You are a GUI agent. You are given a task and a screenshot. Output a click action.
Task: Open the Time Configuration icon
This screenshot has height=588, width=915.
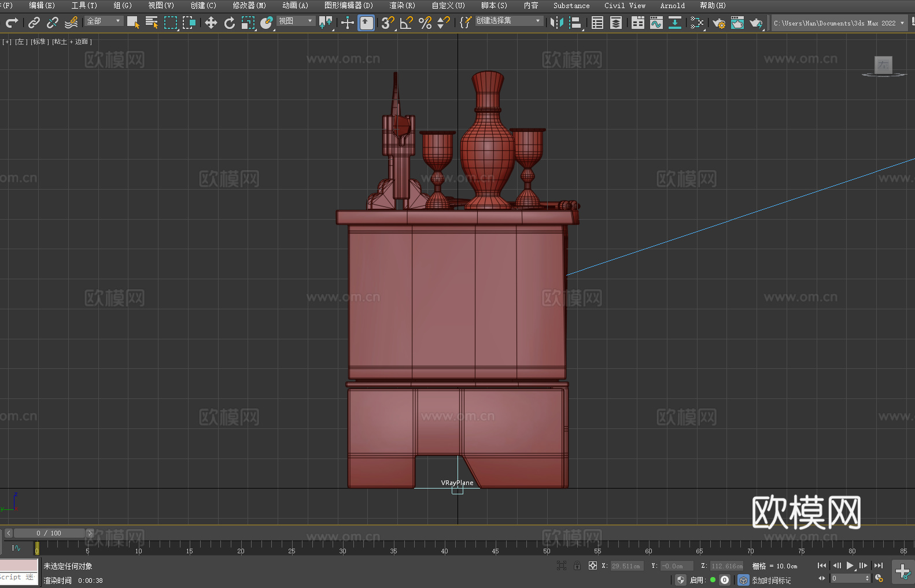coord(879,578)
